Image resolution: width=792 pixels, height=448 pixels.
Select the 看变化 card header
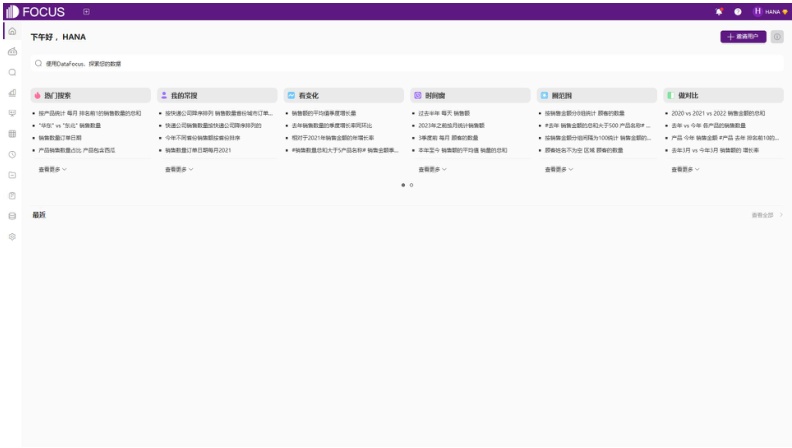tap(344, 95)
